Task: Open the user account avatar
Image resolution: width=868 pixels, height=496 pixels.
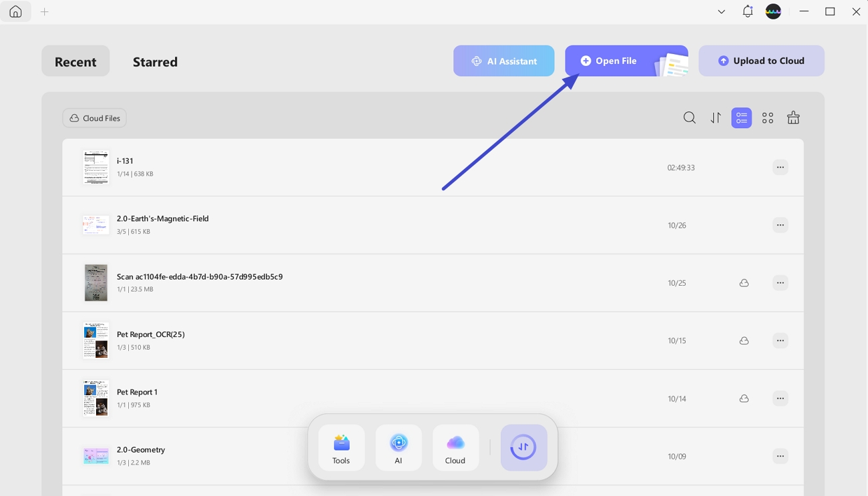Action: 773,11
